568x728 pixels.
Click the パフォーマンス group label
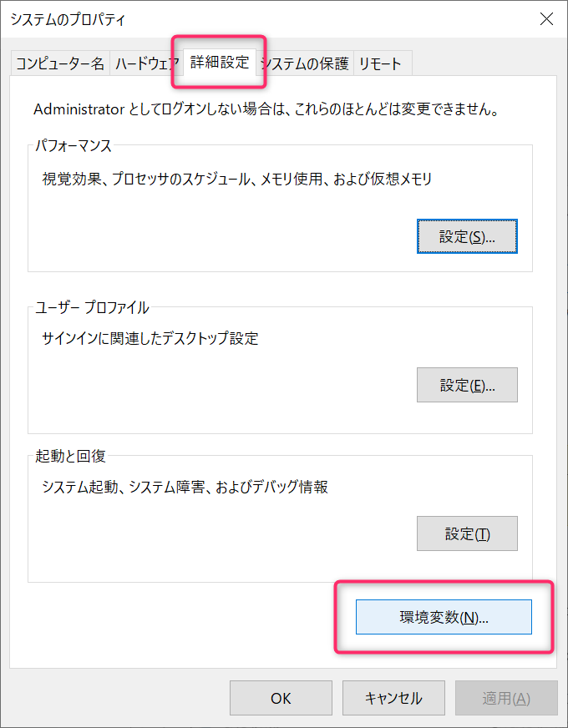click(x=74, y=145)
